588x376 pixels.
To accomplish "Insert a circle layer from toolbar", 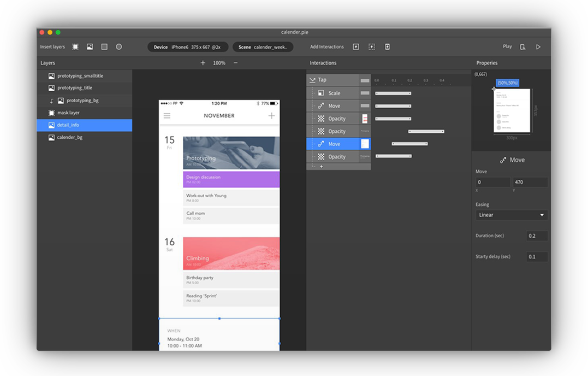I will pyautogui.click(x=118, y=47).
